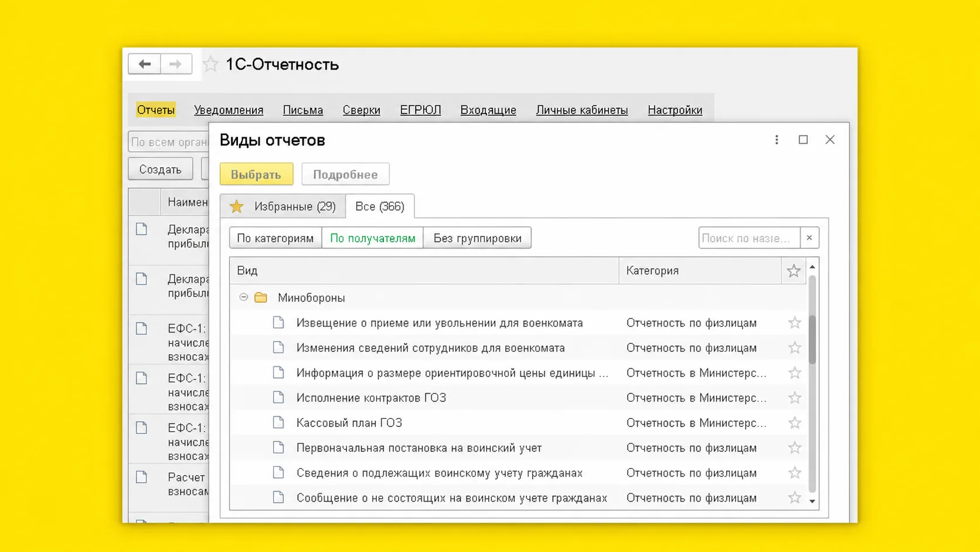Click the star column header icon
Image resolution: width=980 pixels, height=552 pixels.
coord(794,270)
